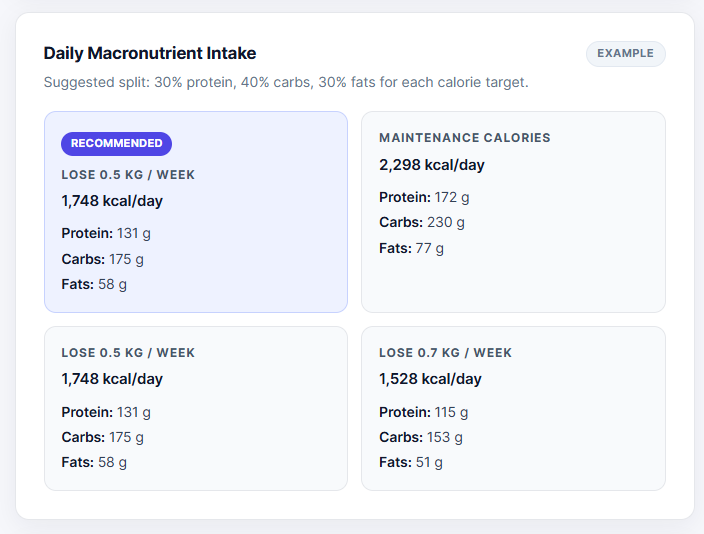Click Fats 77 g in maintenance card

411,248
